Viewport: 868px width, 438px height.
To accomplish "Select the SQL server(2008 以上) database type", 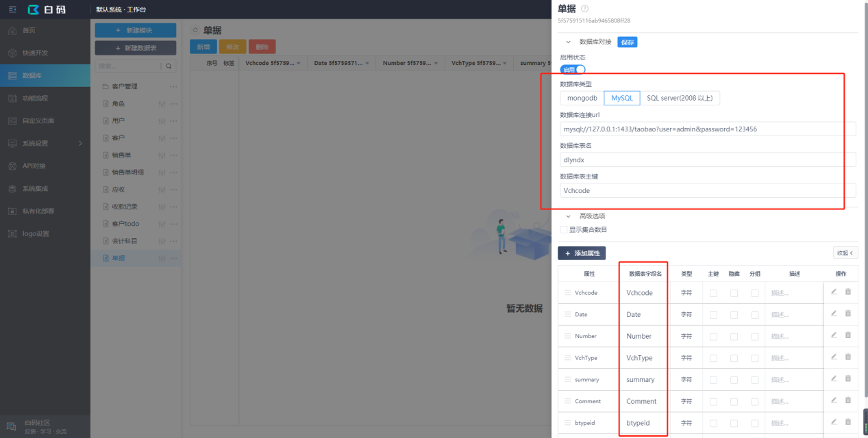I will tap(680, 98).
